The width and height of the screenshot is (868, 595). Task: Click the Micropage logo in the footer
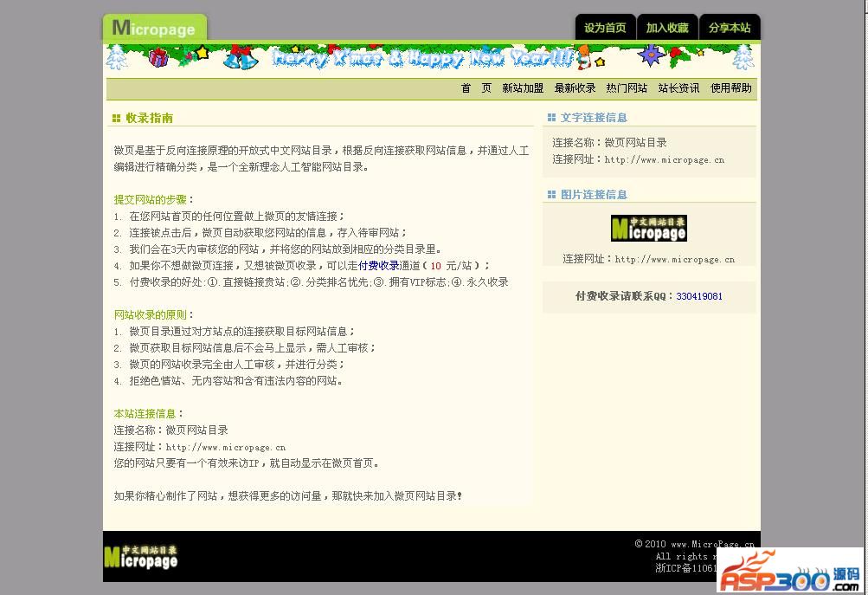[141, 557]
